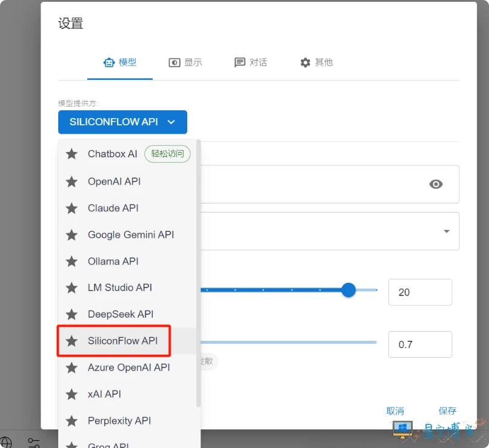489x448 pixels.
Task: Star the DeepSeek API provider
Action: coord(72,314)
